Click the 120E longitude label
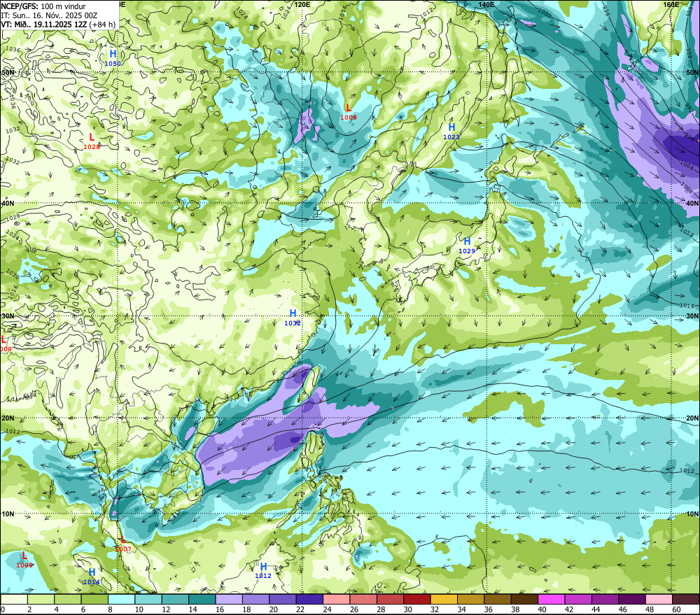Screen dimensions: 700x615 coord(302,4)
